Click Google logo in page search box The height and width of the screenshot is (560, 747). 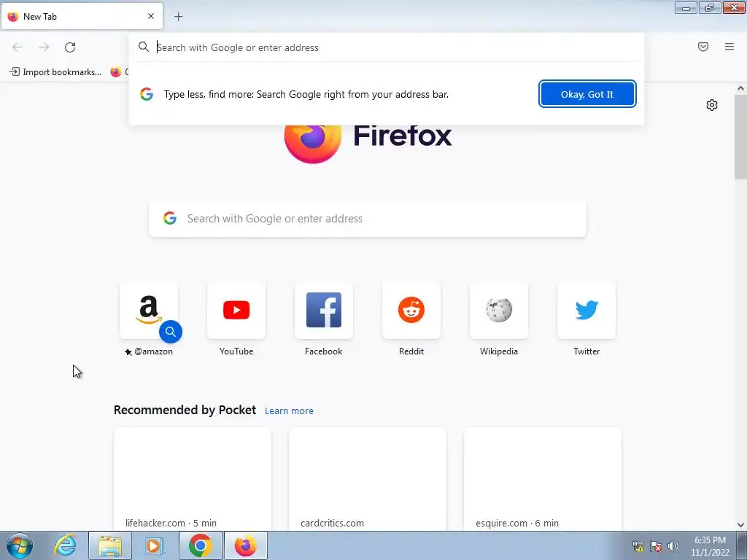[x=170, y=218]
